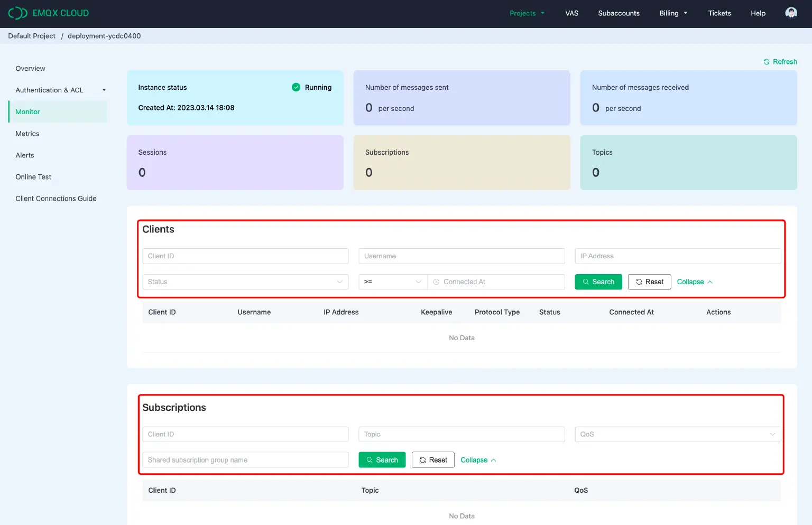812x525 pixels.
Task: Collapse the Clients filter section
Action: pos(694,282)
